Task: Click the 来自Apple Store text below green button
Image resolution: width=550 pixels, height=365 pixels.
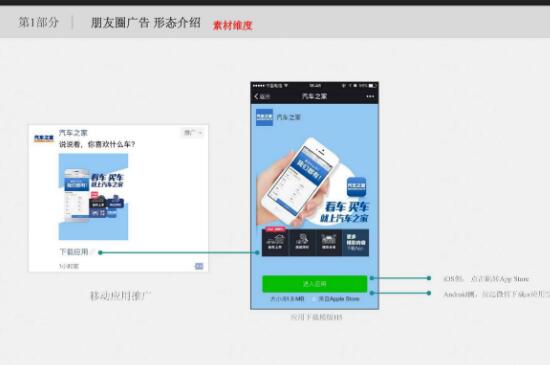Action: pyautogui.click(x=338, y=299)
